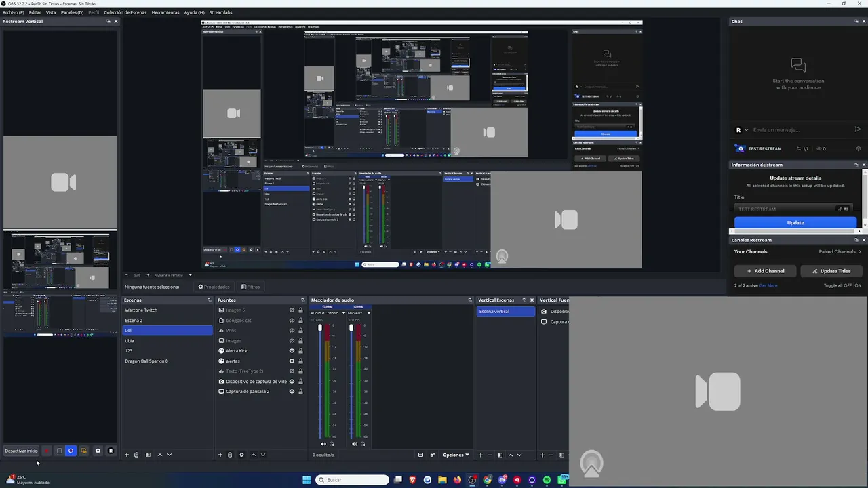The height and width of the screenshot is (488, 868).
Task: Open the Streamlabs menu
Action: point(221,12)
